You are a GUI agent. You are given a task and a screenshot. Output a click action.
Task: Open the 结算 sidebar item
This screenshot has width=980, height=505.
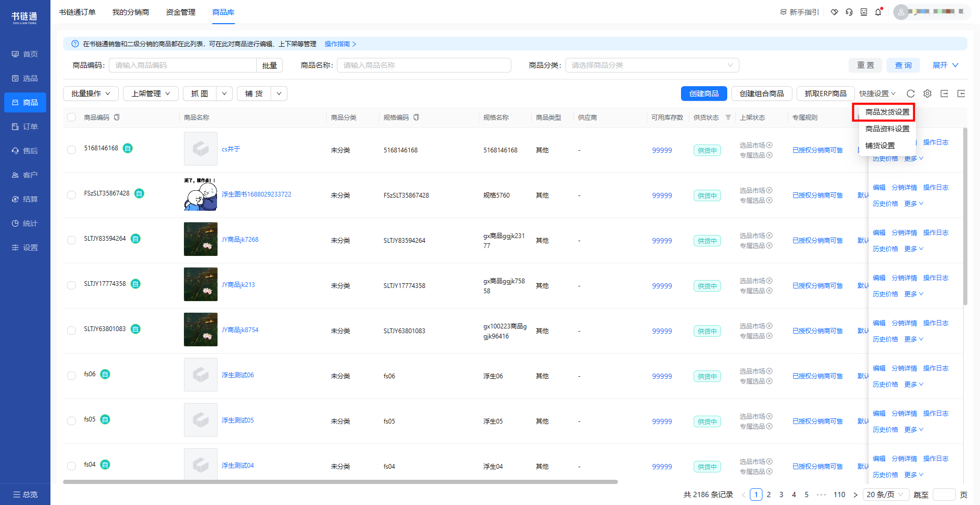[25, 199]
